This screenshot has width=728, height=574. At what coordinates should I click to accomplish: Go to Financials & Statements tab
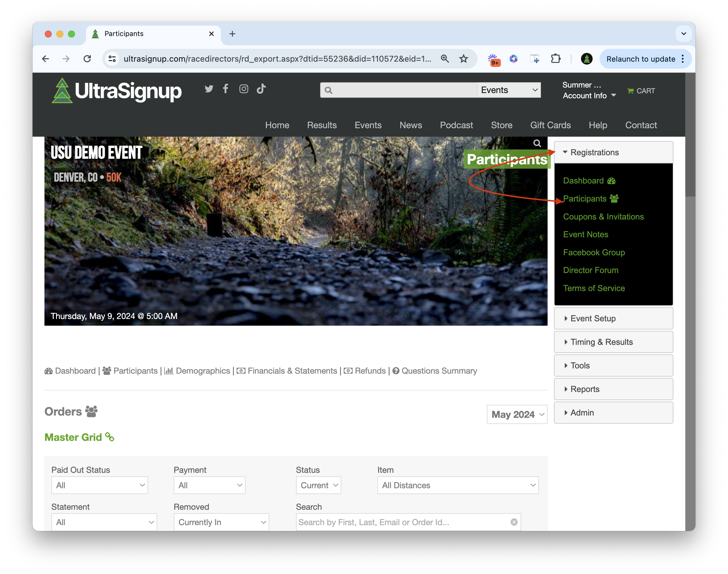[292, 371]
